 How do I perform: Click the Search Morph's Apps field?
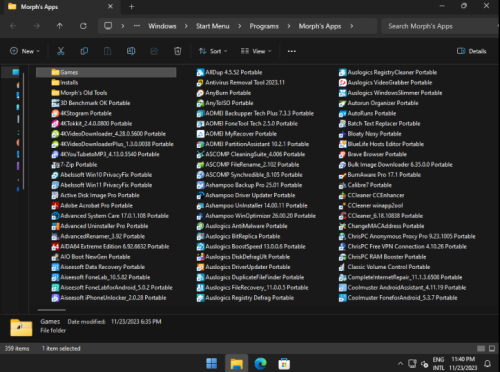[440, 26]
